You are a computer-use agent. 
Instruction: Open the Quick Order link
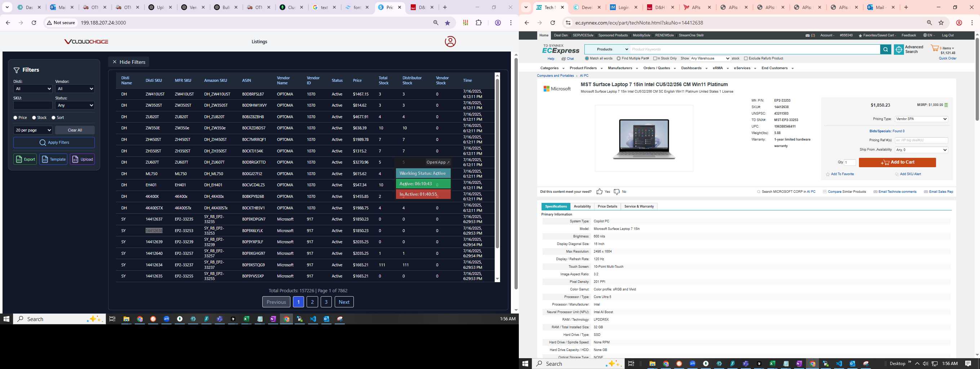(x=947, y=59)
